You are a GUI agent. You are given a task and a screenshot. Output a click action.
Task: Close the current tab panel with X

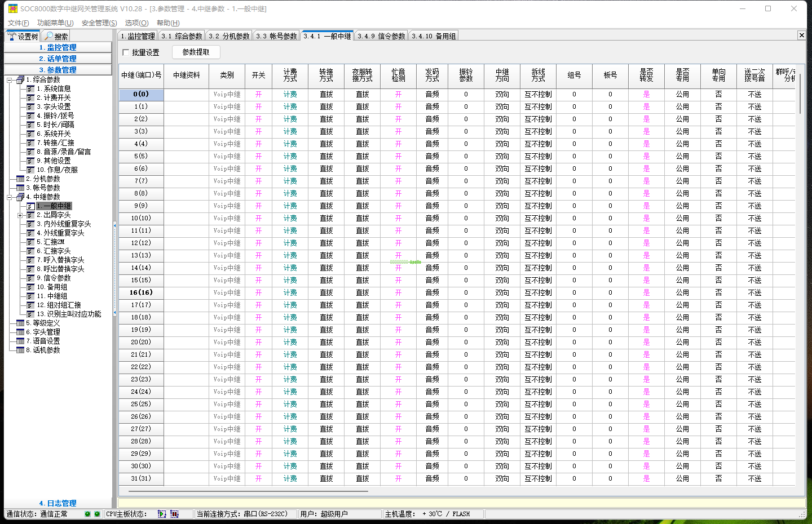[801, 35]
